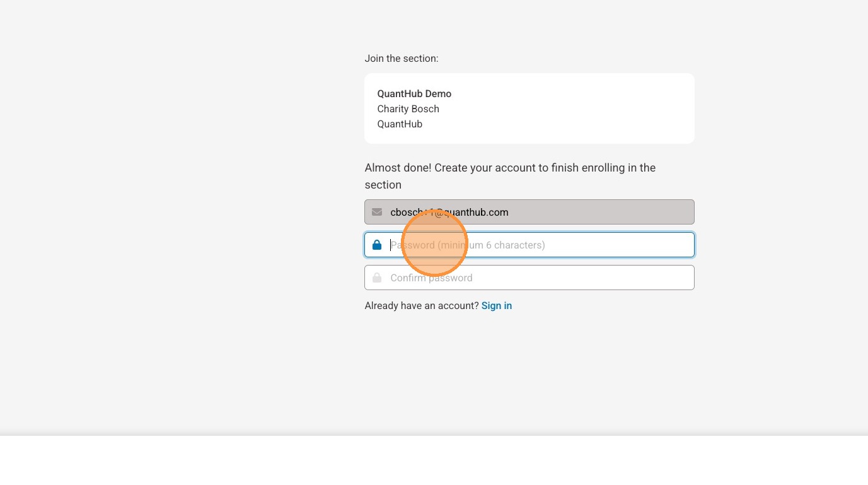Click the bold QuantHub Demo section title
Viewport: 868px width, 485px height.
[414, 94]
